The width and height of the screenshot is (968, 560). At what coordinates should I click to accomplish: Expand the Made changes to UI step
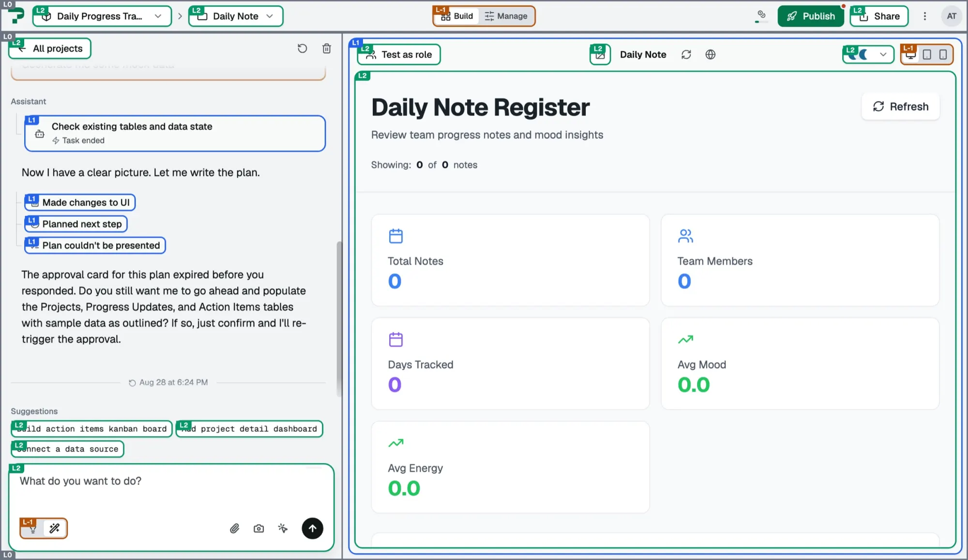[x=80, y=202]
